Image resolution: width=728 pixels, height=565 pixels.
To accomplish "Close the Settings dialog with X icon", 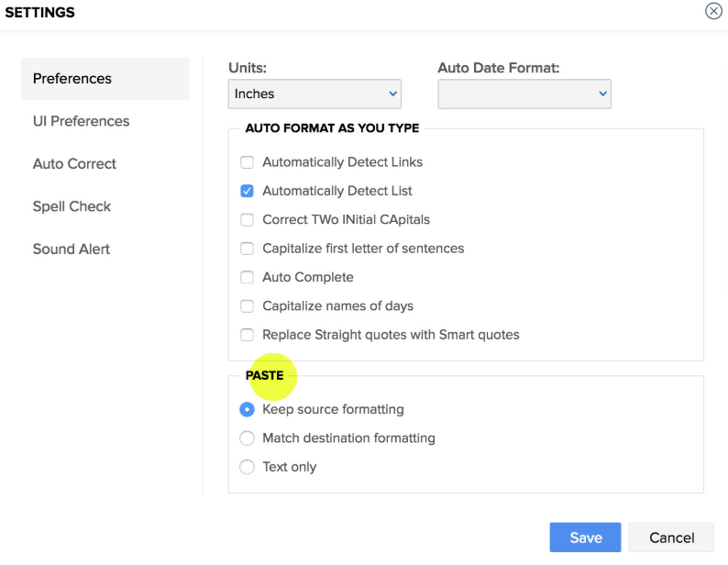I will tap(713, 11).
